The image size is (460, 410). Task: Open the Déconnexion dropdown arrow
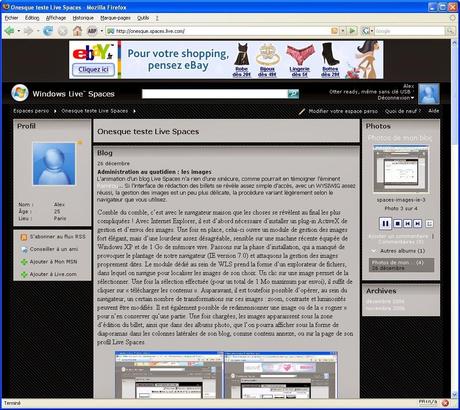[x=413, y=98]
